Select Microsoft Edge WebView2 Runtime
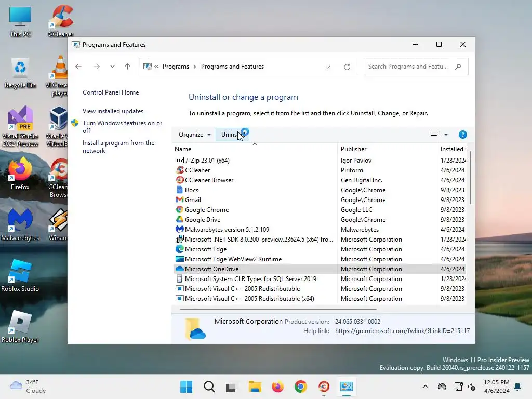The image size is (532, 399). pos(320,259)
